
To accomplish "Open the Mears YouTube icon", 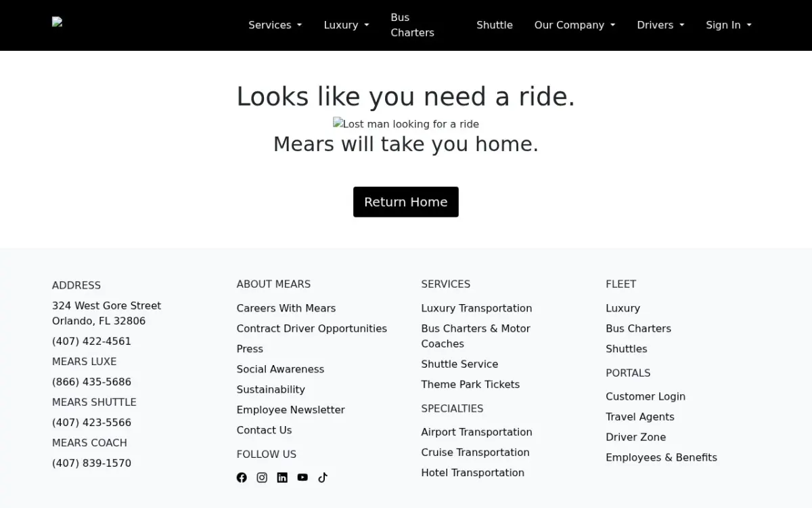I will coord(302,478).
